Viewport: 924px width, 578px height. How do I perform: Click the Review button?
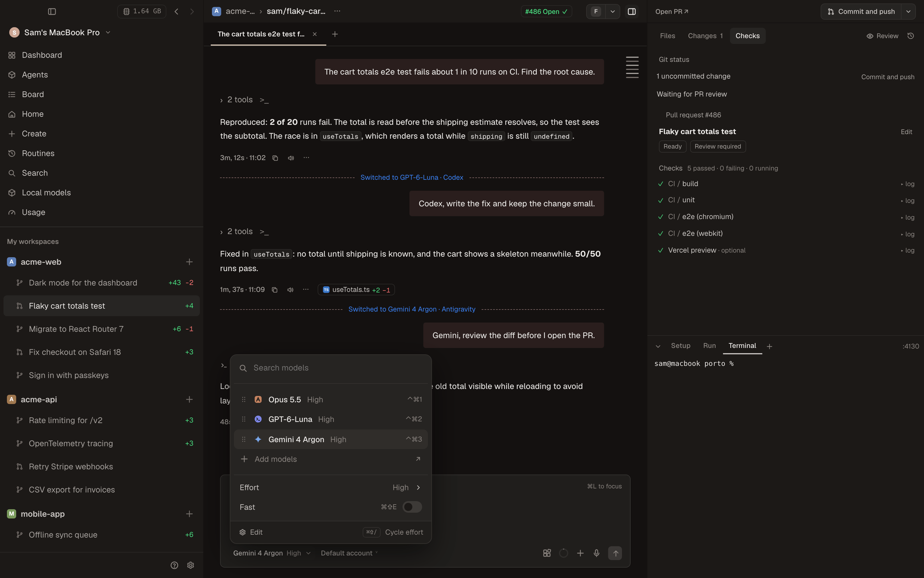tap(882, 36)
